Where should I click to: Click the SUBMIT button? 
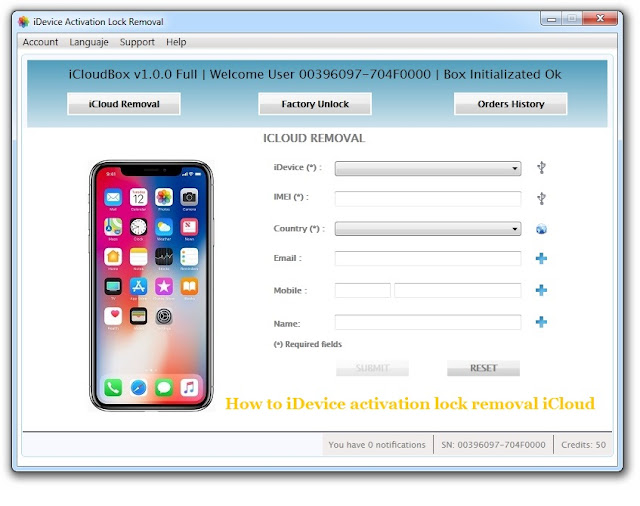(372, 368)
